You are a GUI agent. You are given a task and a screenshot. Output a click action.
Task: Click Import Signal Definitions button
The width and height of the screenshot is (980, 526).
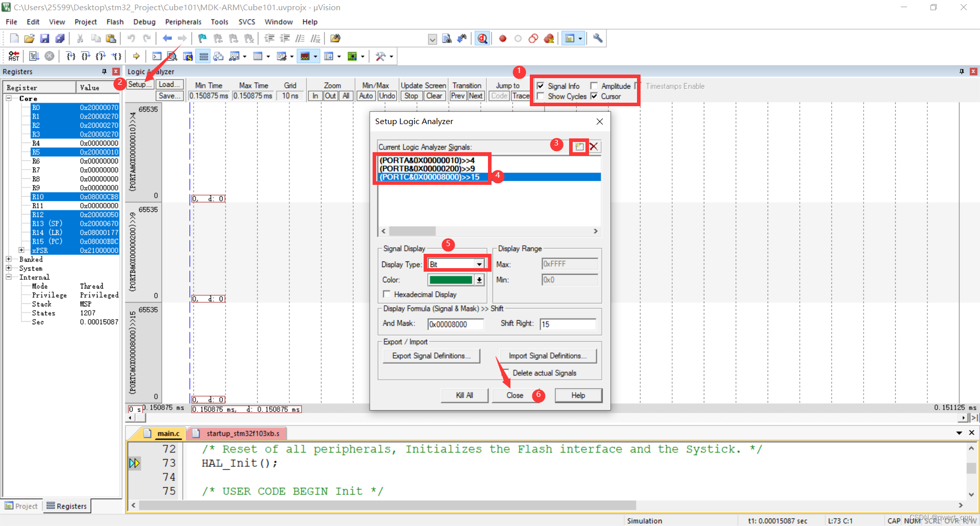coord(548,355)
